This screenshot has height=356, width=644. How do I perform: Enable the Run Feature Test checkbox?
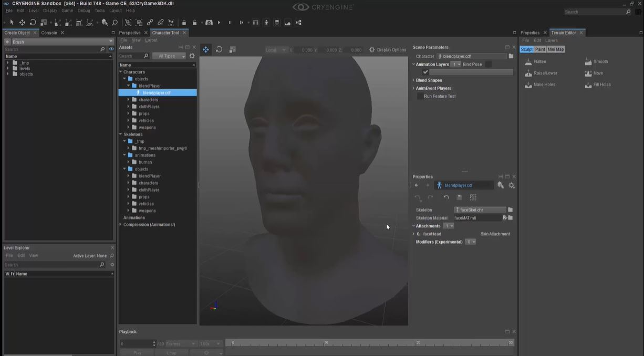(420, 97)
